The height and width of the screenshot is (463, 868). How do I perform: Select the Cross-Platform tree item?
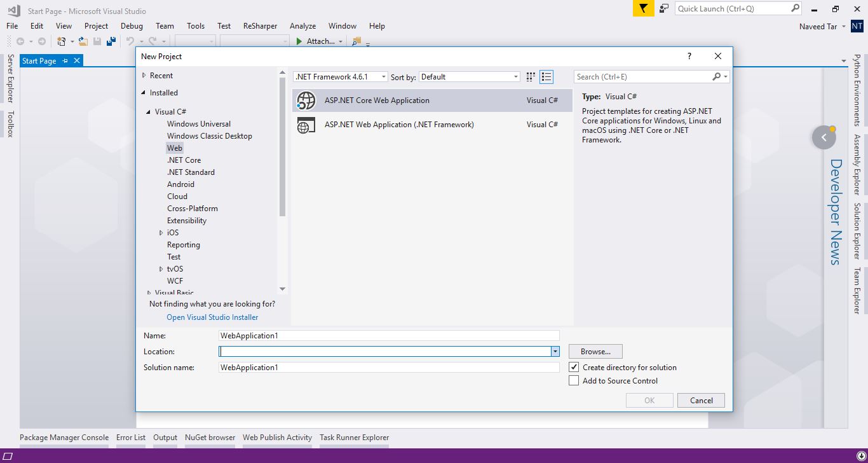(x=193, y=209)
